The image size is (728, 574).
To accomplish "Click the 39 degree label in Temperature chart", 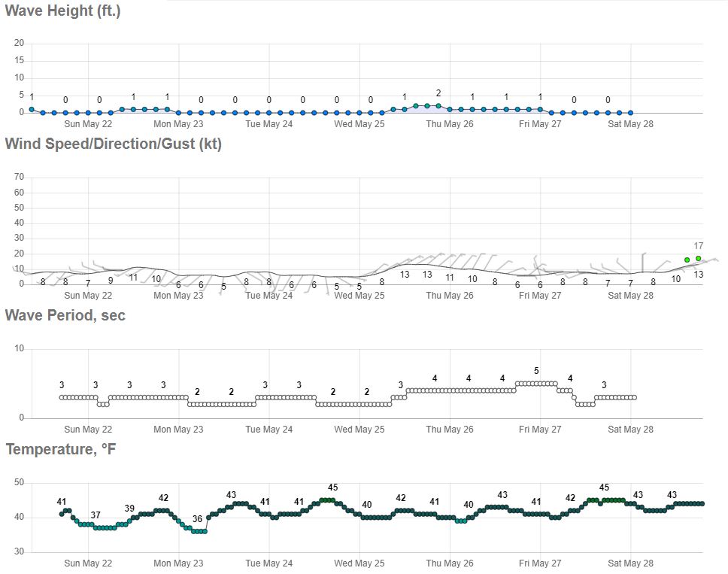I will click(129, 509).
